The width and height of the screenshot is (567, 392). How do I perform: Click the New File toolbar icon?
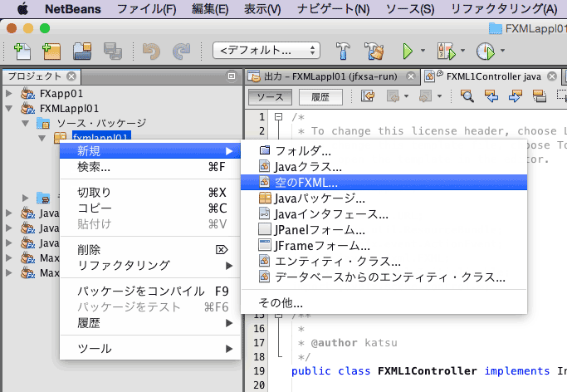(x=22, y=51)
